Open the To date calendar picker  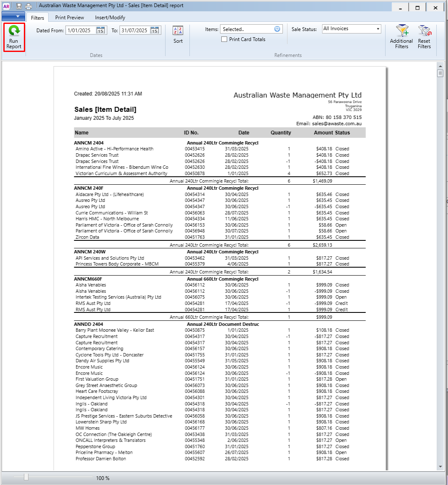coord(155,30)
